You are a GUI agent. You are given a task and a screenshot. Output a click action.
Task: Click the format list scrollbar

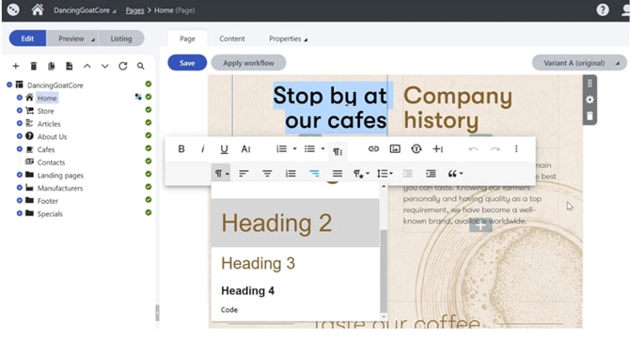(384, 270)
